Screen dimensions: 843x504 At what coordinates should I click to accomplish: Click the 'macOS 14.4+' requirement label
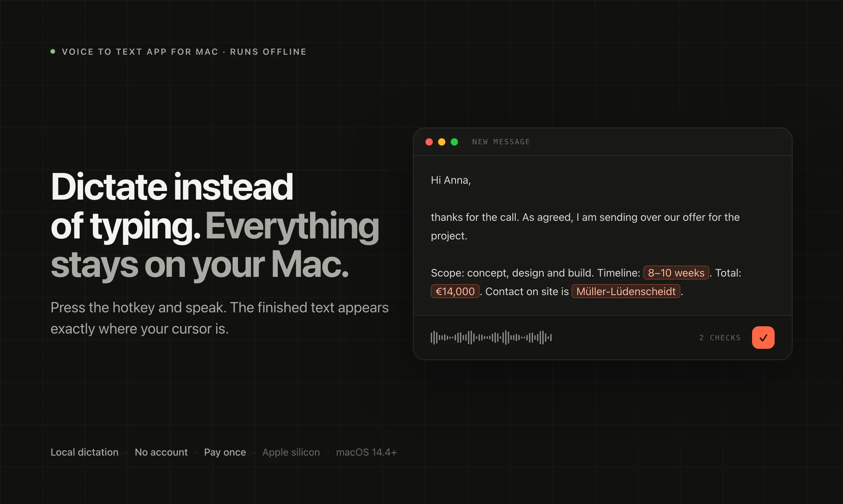366,452
